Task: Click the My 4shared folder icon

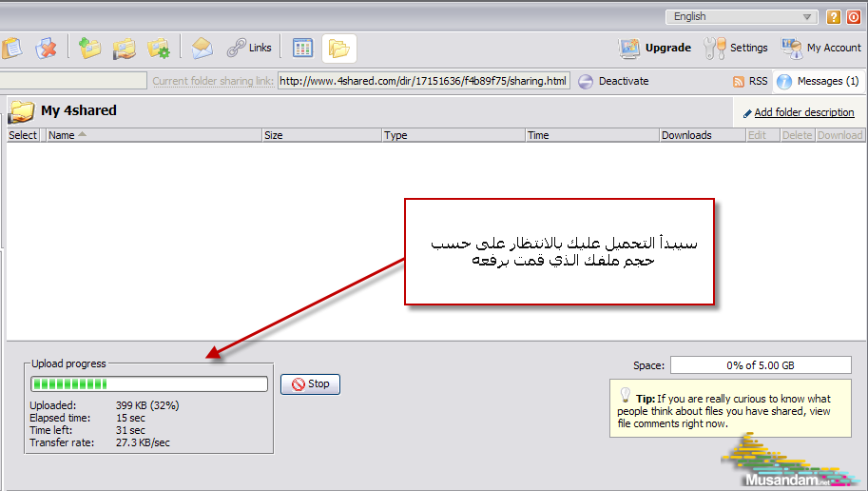Action: click(22, 111)
